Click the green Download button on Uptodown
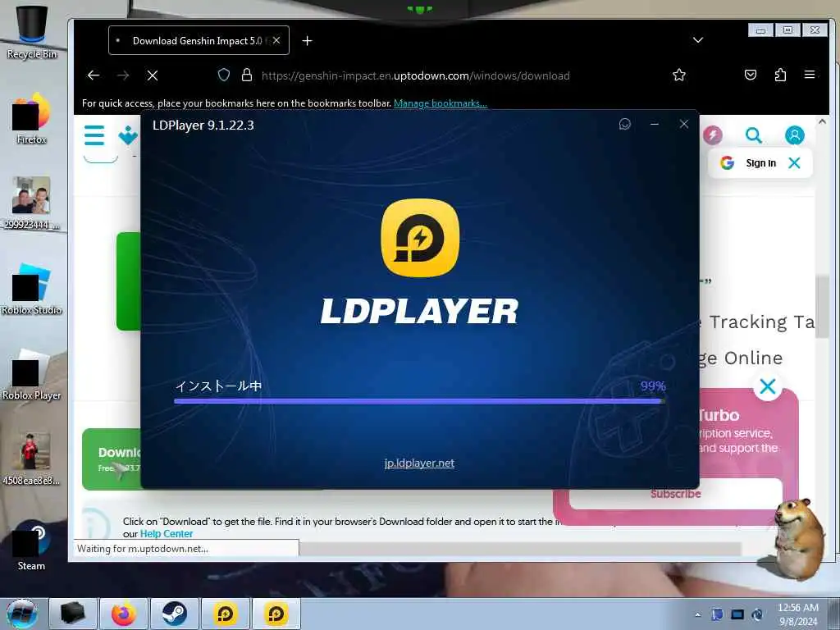 (x=112, y=459)
